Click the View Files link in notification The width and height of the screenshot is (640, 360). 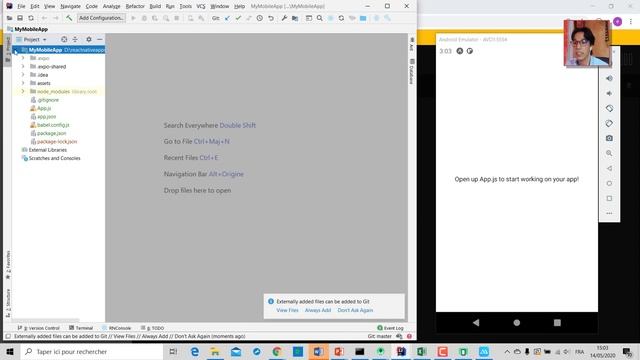287,310
